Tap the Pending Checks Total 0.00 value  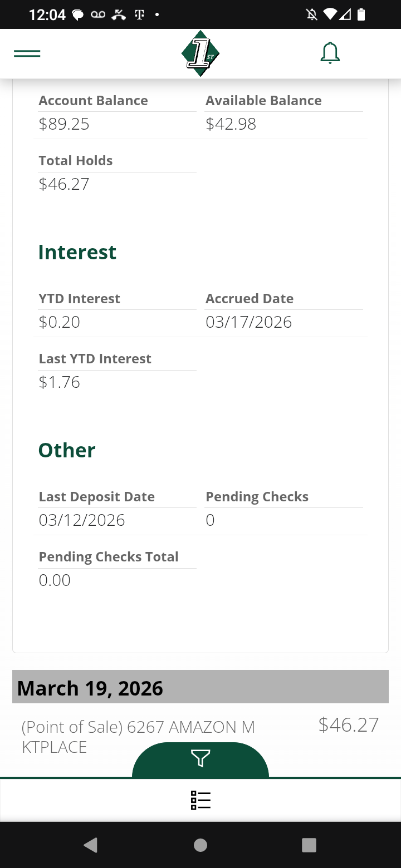pyautogui.click(x=55, y=580)
